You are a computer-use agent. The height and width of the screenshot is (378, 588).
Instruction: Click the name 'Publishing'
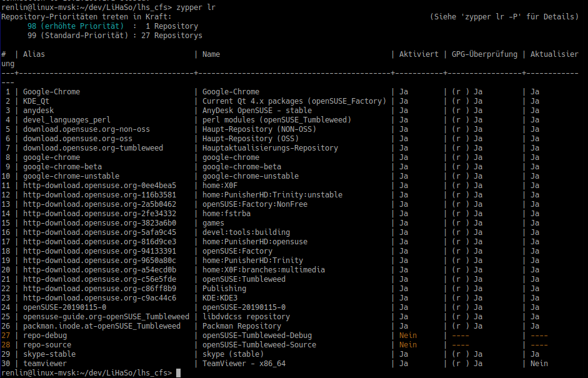coord(224,289)
